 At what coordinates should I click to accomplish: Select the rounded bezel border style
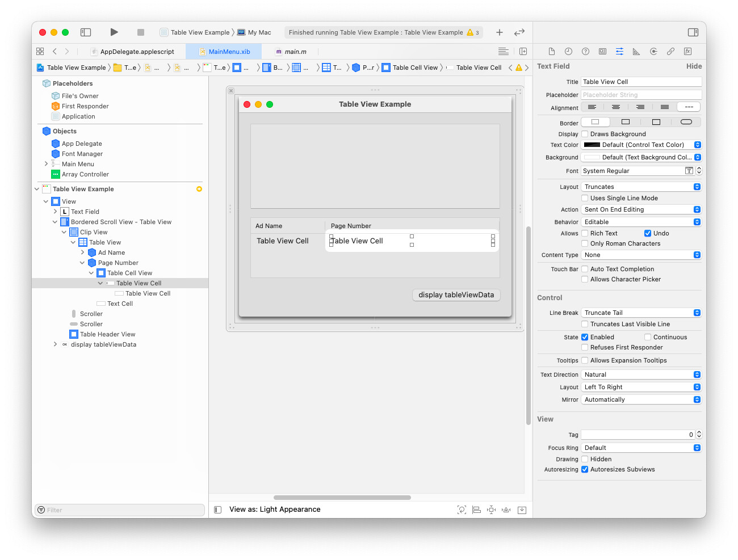(x=686, y=122)
